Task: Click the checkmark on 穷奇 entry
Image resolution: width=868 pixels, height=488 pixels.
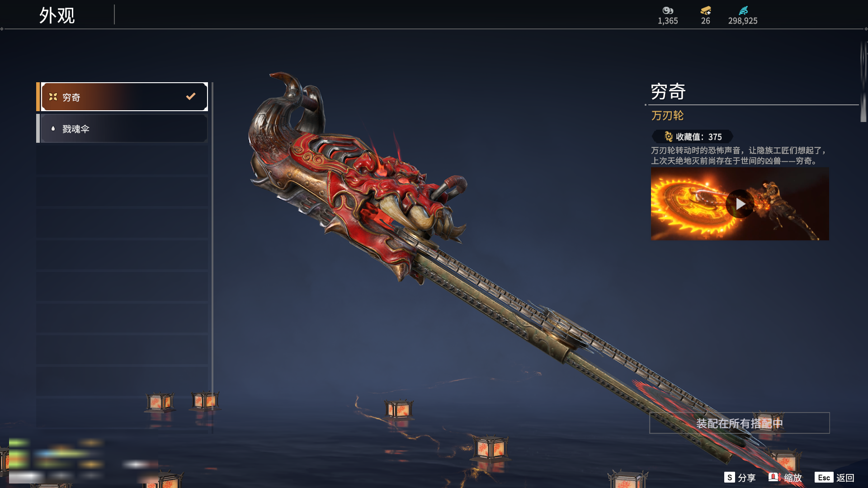Action: [x=191, y=96]
